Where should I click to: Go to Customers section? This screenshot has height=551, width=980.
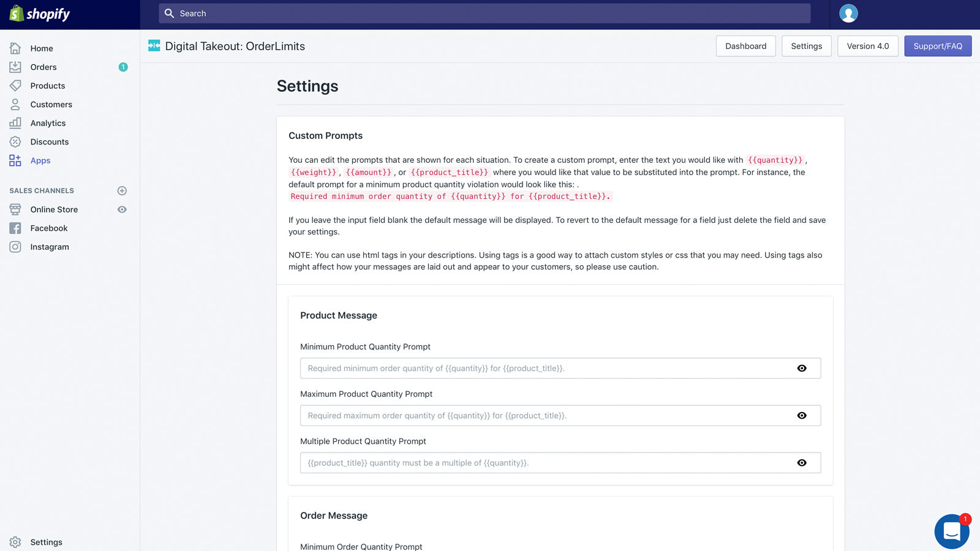pyautogui.click(x=51, y=105)
